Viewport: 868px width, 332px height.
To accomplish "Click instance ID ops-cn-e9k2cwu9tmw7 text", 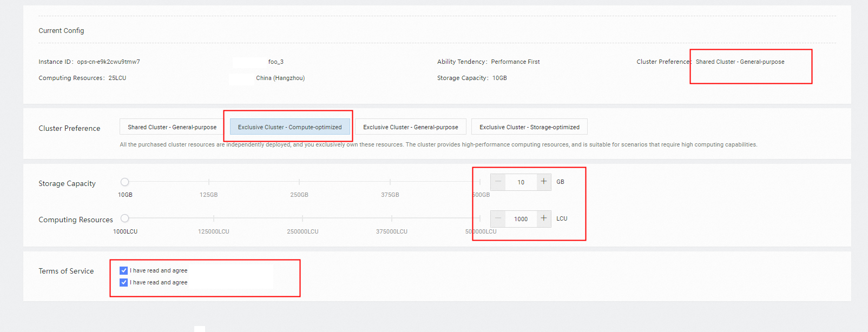I will (108, 62).
